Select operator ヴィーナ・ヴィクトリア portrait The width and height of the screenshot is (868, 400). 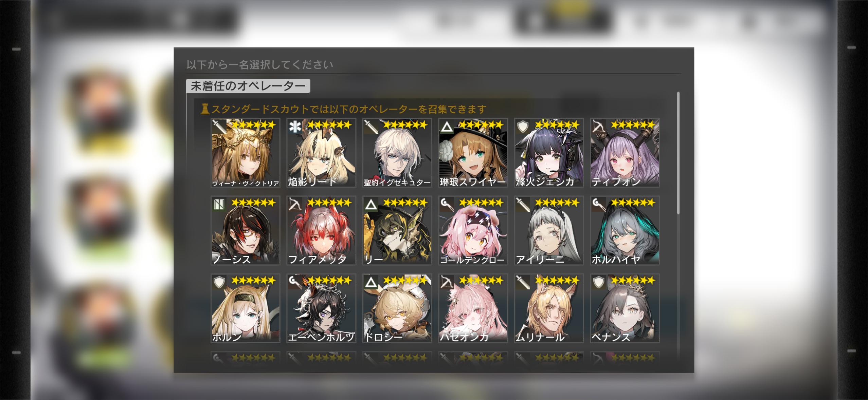tap(245, 153)
